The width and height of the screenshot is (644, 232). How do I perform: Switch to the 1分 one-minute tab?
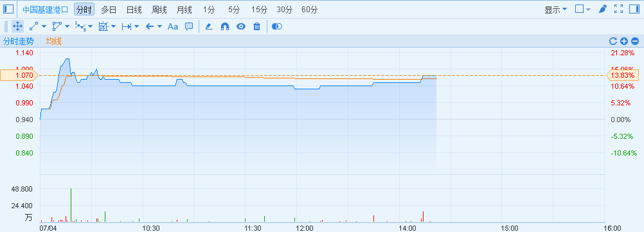point(209,10)
